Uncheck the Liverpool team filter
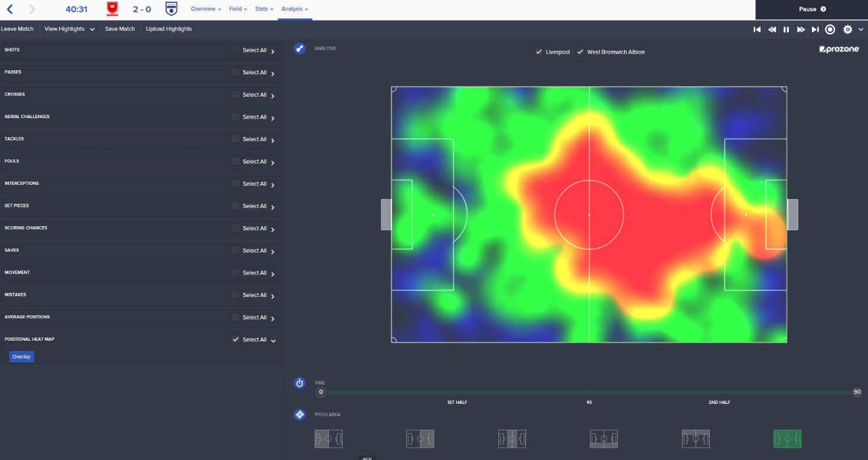868x460 pixels. coord(539,52)
